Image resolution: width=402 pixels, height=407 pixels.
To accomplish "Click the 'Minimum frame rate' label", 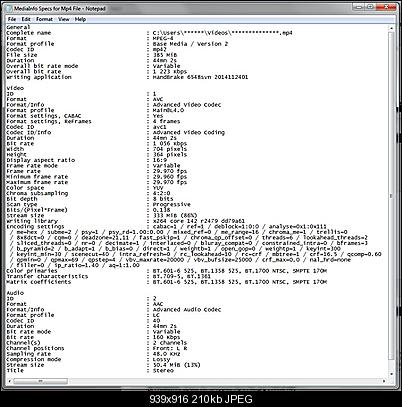I will 37,177.
